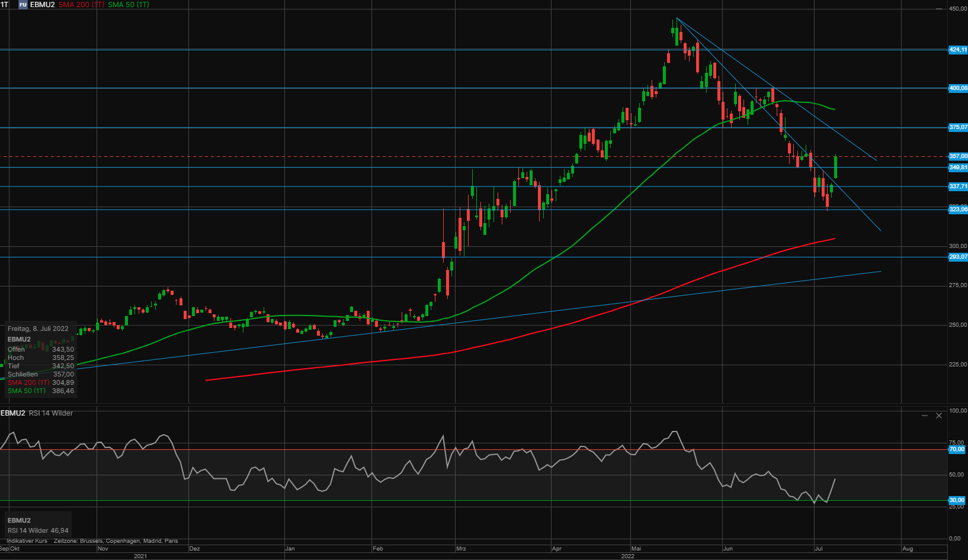Click the Mai label on time axis
Viewport: 968px width, 560px height.
point(636,549)
